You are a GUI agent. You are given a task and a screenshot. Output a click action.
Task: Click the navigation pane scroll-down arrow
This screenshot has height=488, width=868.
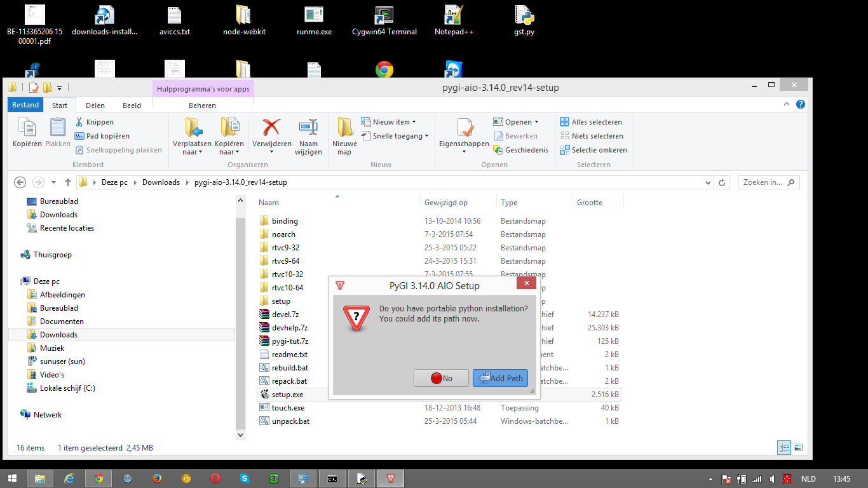coord(240,435)
